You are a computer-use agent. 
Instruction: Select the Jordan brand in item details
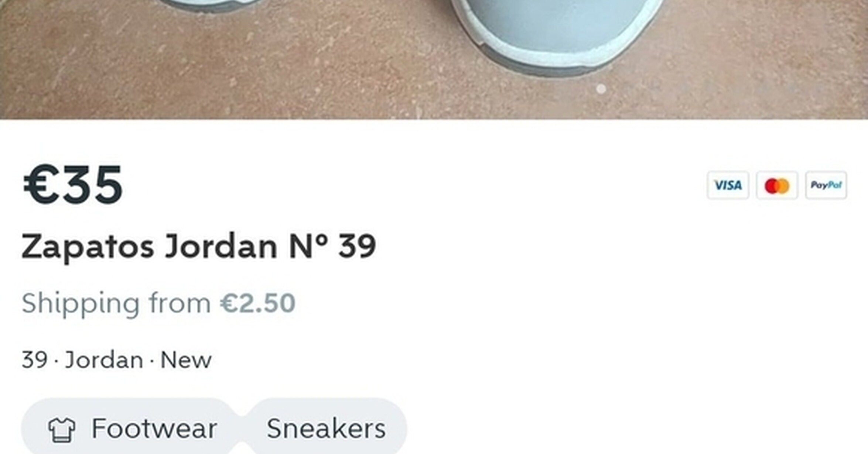pos(104,360)
